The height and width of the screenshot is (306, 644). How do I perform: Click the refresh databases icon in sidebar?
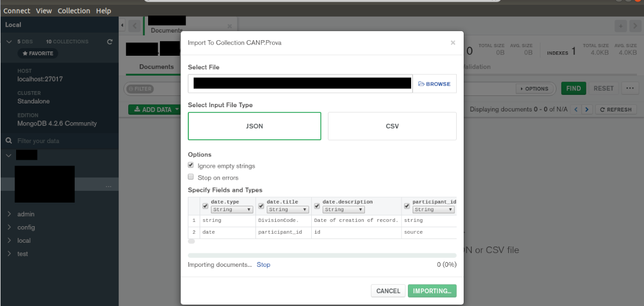click(x=110, y=41)
